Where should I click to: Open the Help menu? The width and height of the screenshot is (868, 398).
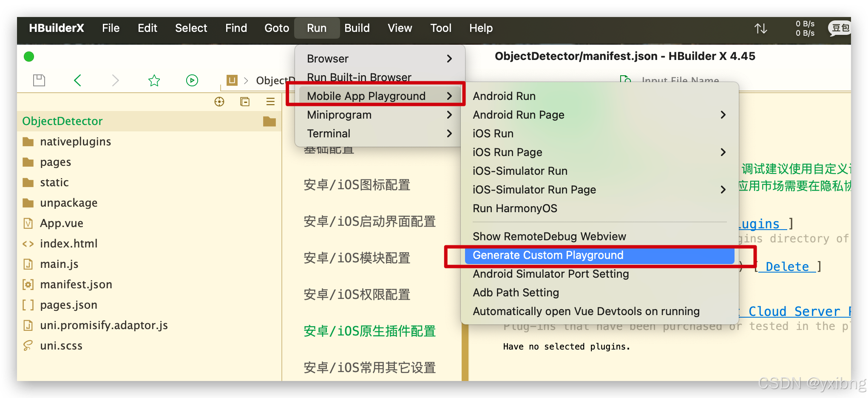tap(481, 28)
